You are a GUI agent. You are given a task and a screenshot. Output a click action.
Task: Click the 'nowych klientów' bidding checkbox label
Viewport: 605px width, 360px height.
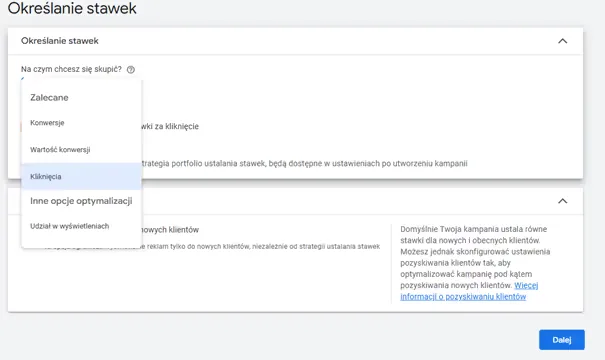[170, 230]
